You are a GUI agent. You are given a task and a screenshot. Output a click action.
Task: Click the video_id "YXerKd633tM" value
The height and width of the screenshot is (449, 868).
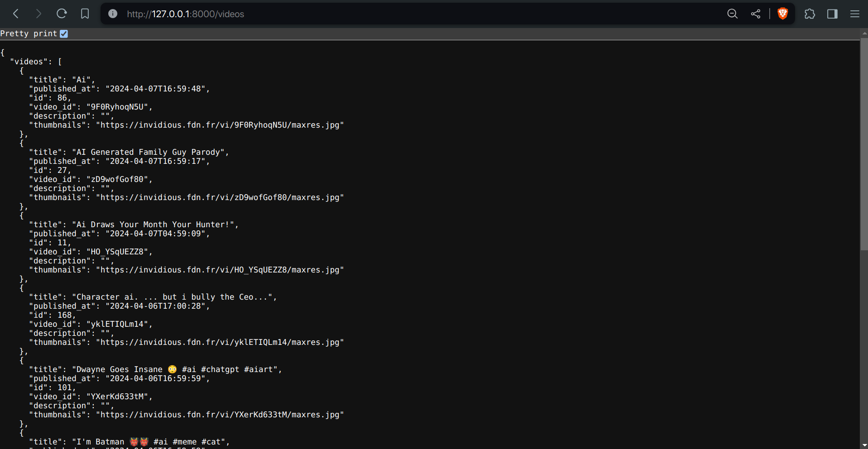tap(117, 396)
